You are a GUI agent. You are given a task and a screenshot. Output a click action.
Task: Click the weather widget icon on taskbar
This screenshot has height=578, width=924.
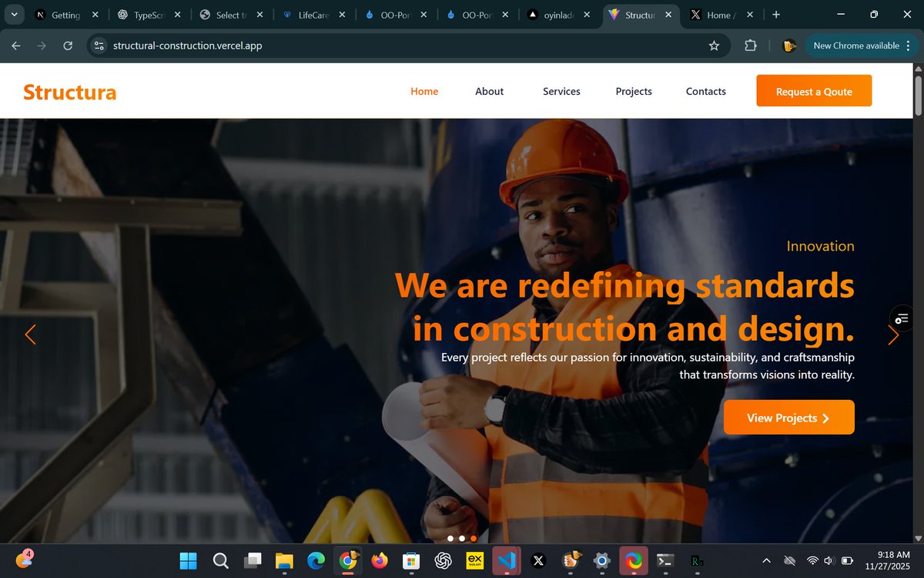point(24,560)
